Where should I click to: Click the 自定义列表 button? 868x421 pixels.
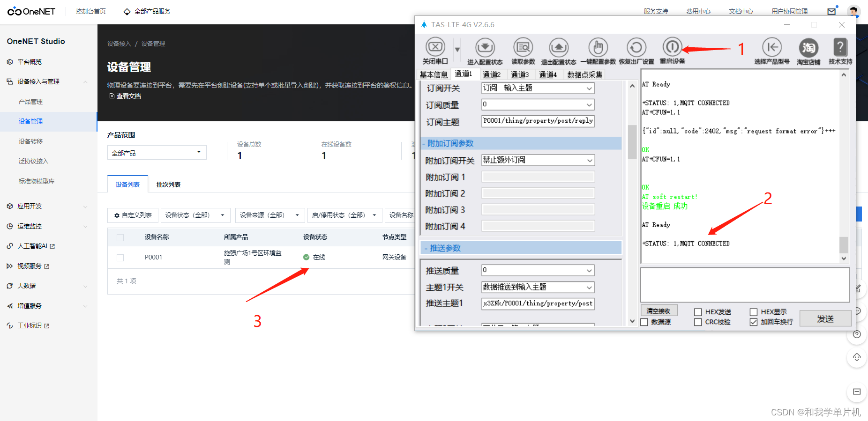pyautogui.click(x=133, y=215)
